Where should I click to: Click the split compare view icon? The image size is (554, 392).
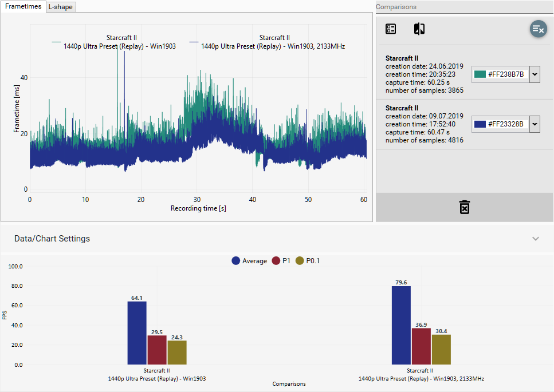(419, 29)
